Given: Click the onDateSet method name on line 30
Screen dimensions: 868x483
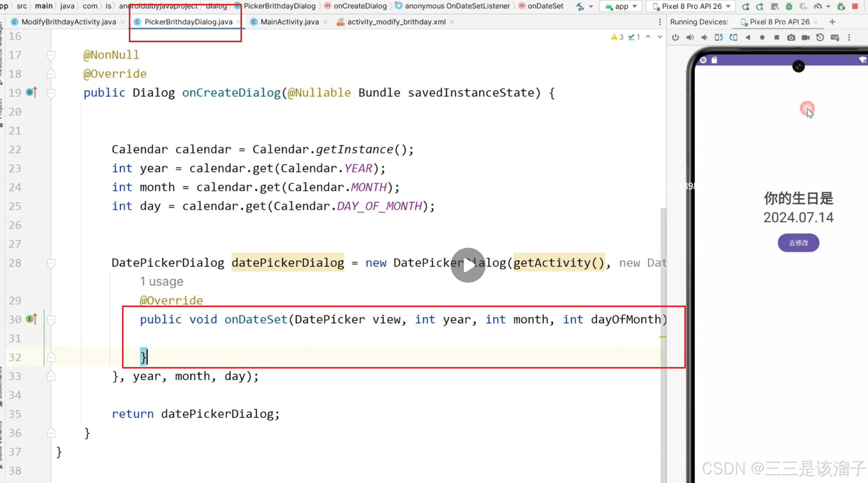Looking at the screenshot, I should 256,319.
